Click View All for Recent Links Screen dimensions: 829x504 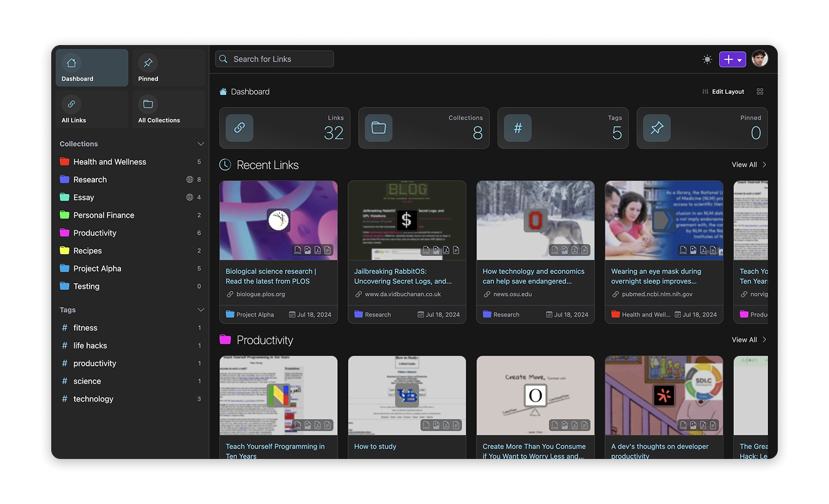pos(749,165)
